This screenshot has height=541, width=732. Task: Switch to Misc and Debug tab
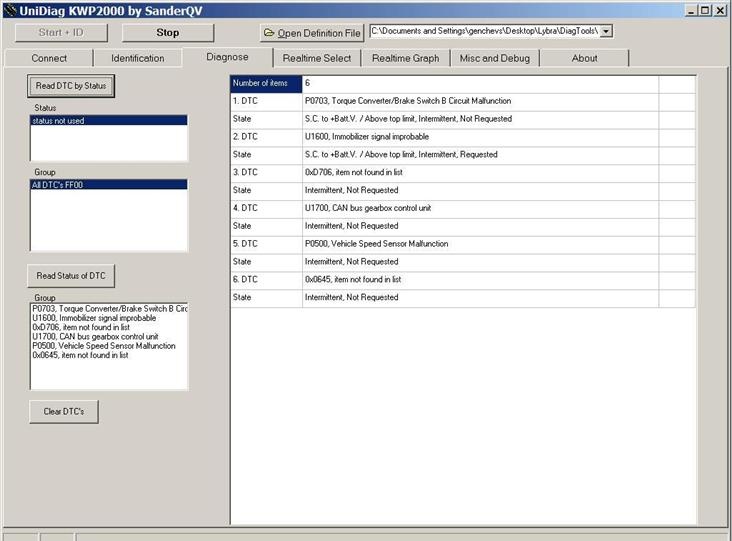[495, 58]
